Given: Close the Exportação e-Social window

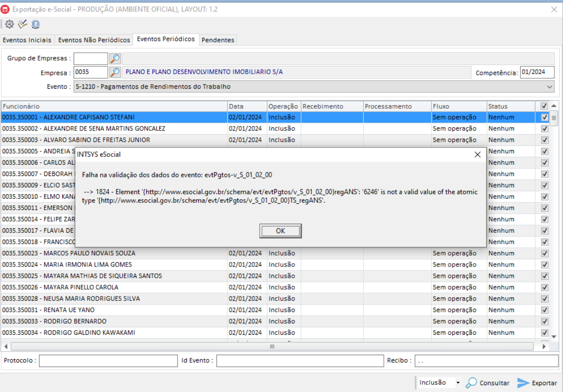Looking at the screenshot, I should [x=554, y=9].
